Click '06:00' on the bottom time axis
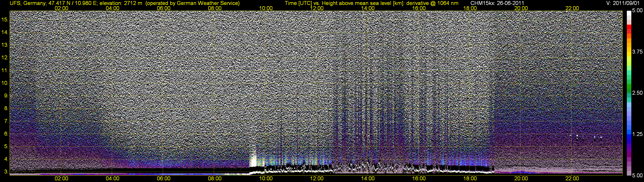The width and height of the screenshot is (644, 182). [164, 179]
